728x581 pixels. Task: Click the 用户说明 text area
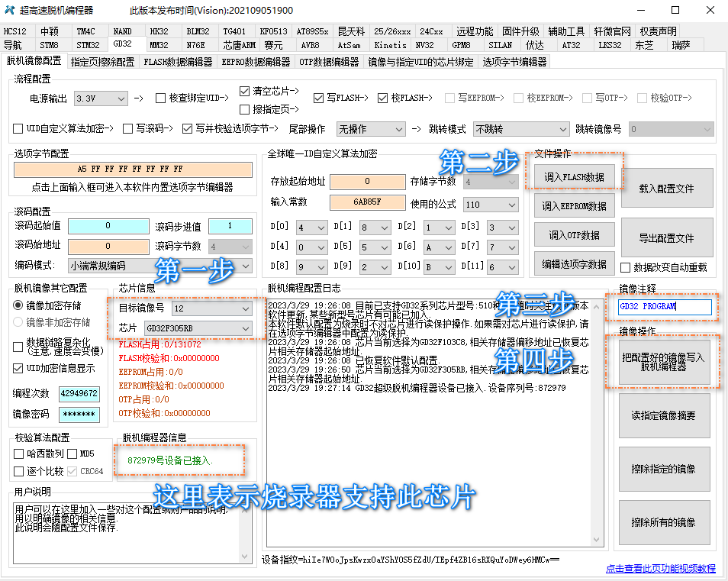point(133,533)
